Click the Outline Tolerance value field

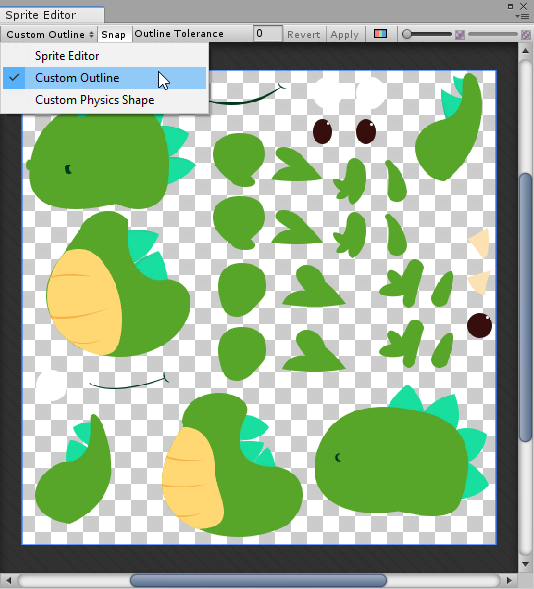pos(267,34)
